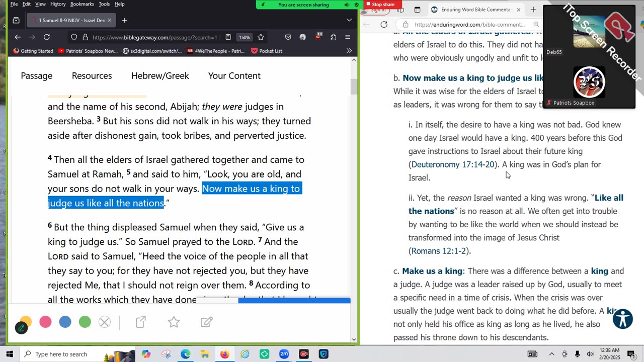The width and height of the screenshot is (644, 362).
Task: Open the Edit menu
Action: click(27, 4)
